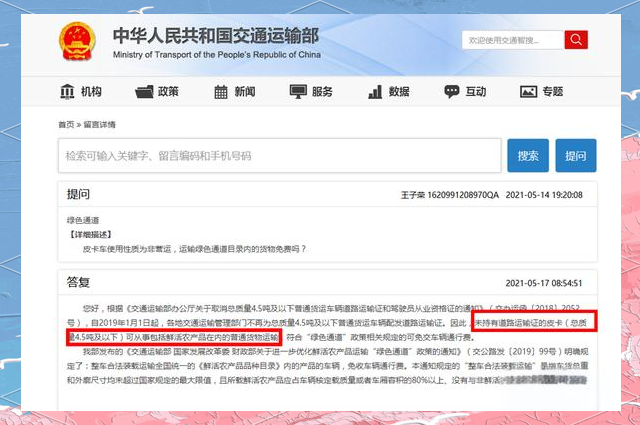640x425 pixels.
Task: Click the 【详细描述】 label
Action: [90, 235]
